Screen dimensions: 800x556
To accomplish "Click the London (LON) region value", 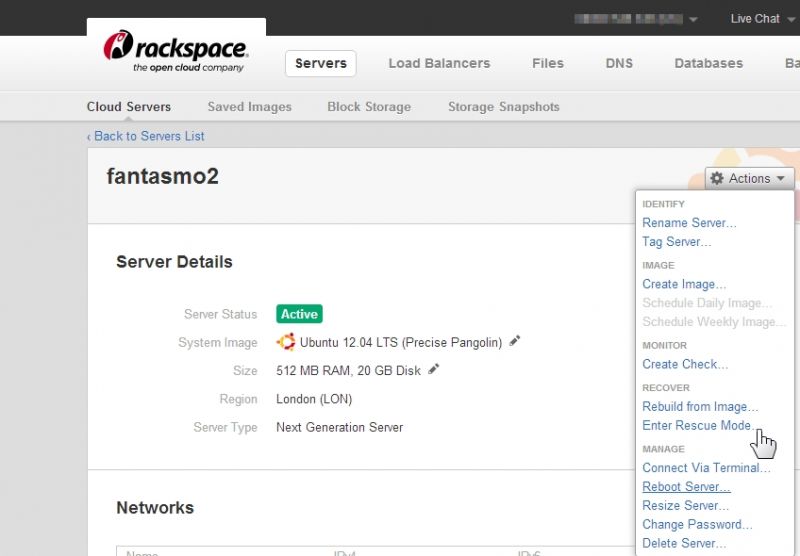I will point(314,399).
